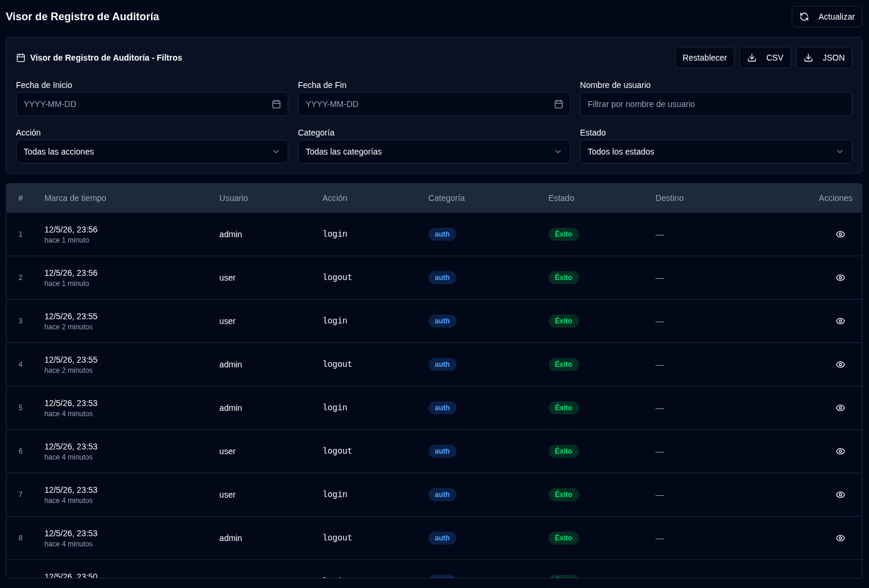View details of row 4 admin logout
The height and width of the screenshot is (588, 869).
(840, 364)
